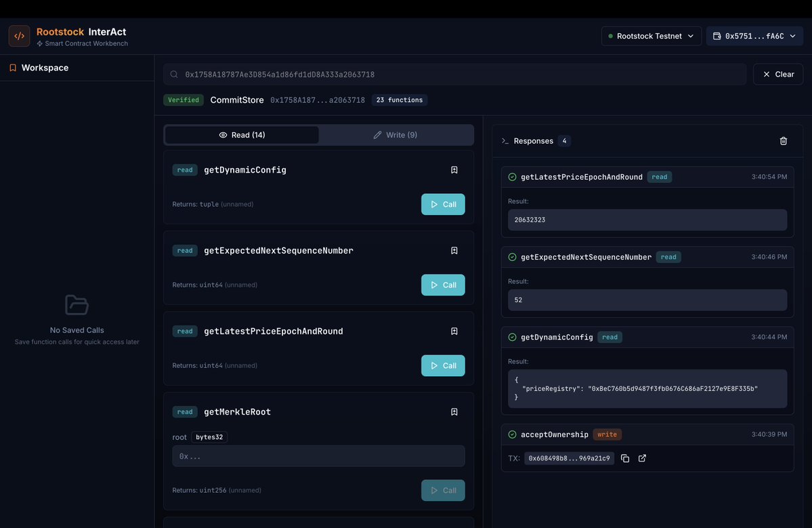Click the 23 functions badge
This screenshot has height=528, width=812.
point(400,100)
